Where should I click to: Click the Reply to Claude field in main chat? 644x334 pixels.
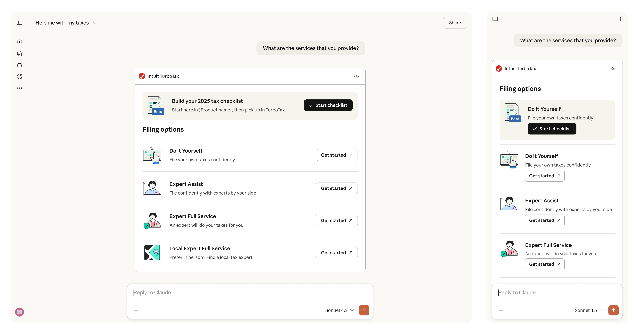[250, 293]
